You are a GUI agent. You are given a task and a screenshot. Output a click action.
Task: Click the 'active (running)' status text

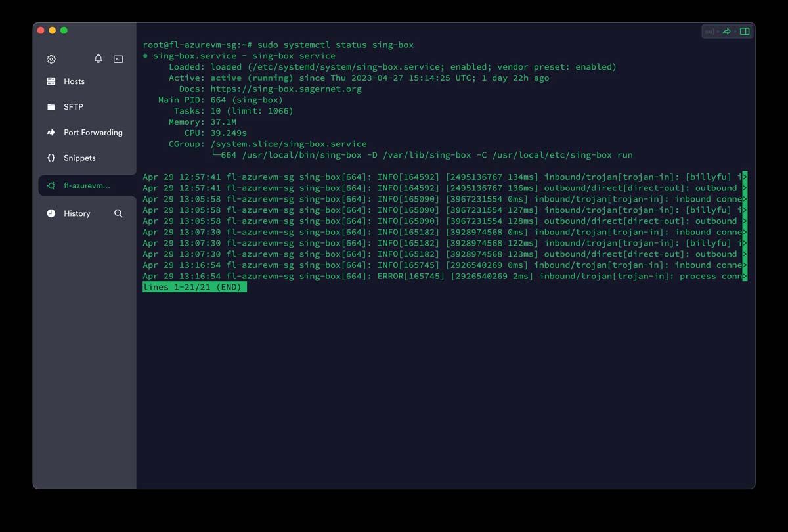pos(252,78)
